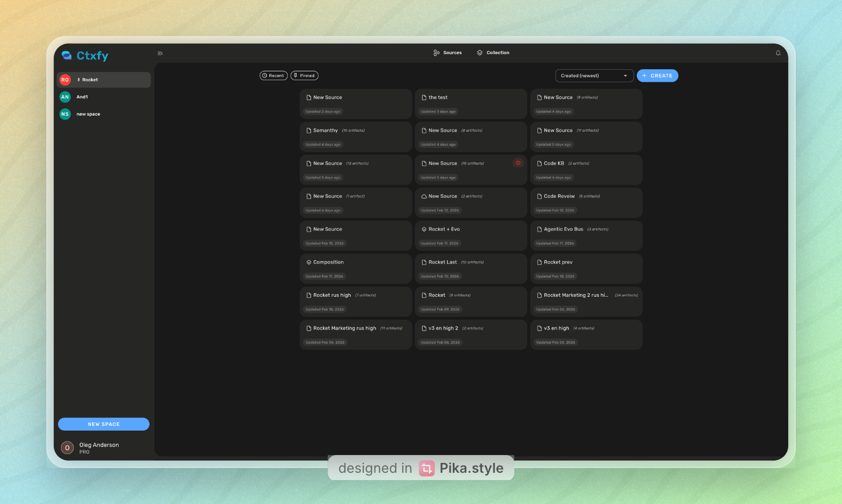
Task: Collapse the left sidebar panel
Action: (x=160, y=53)
